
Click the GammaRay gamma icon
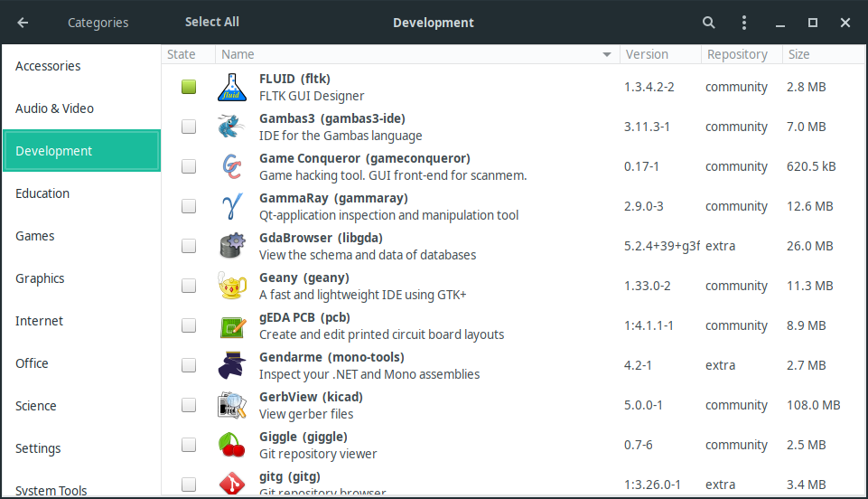point(232,207)
